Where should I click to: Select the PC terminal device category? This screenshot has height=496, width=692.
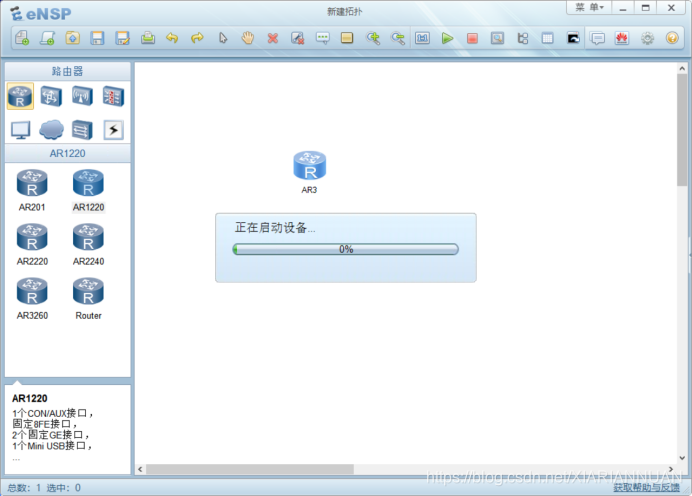click(x=20, y=130)
